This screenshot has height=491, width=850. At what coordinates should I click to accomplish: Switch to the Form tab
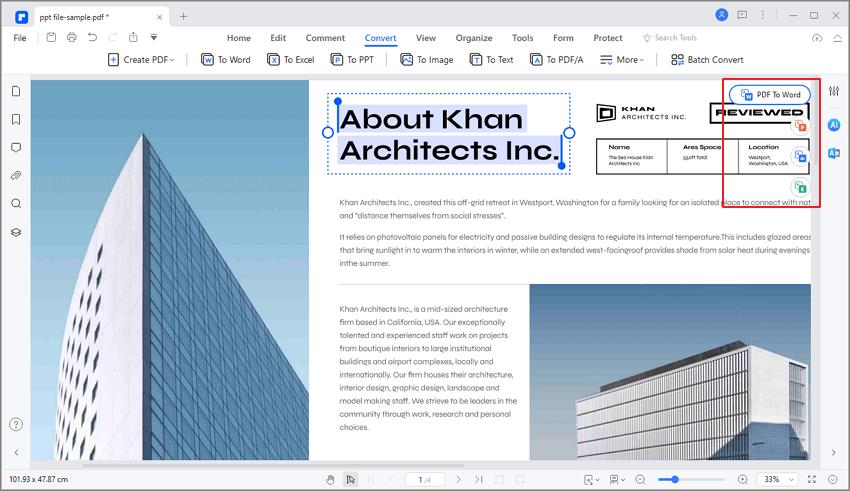click(563, 38)
